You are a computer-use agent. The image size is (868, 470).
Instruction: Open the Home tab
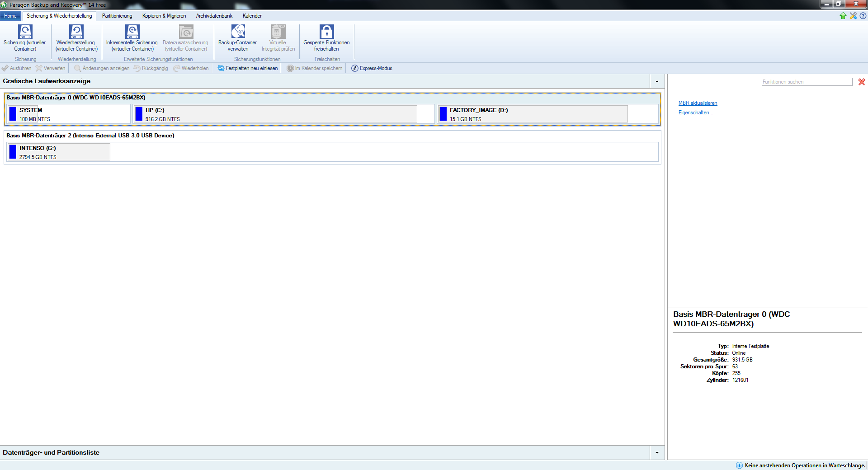10,16
